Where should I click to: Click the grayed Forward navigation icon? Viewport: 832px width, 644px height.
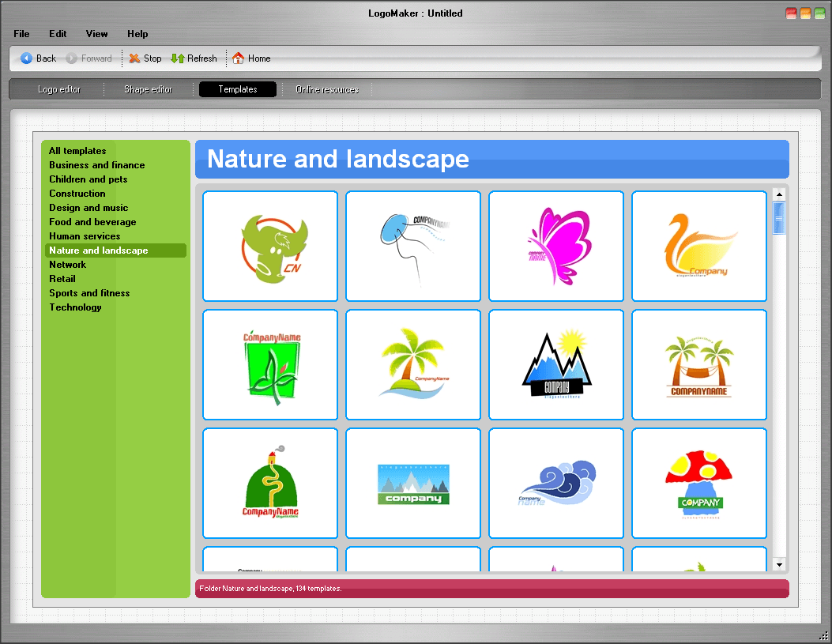pyautogui.click(x=73, y=58)
